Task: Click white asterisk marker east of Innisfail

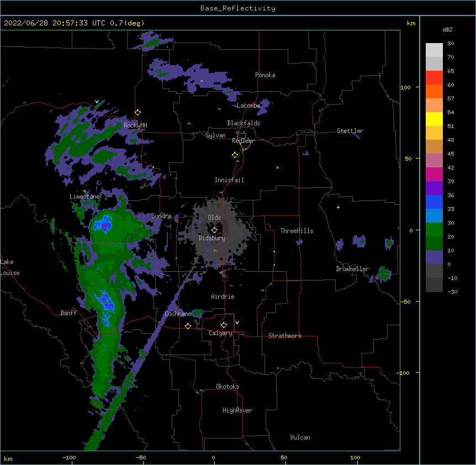Action: tap(277, 167)
